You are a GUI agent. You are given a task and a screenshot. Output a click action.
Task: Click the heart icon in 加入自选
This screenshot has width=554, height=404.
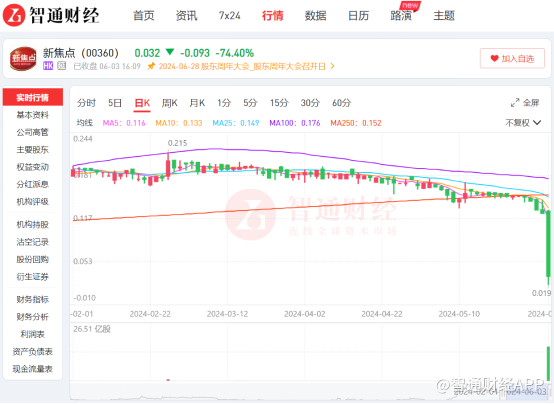tap(495, 58)
